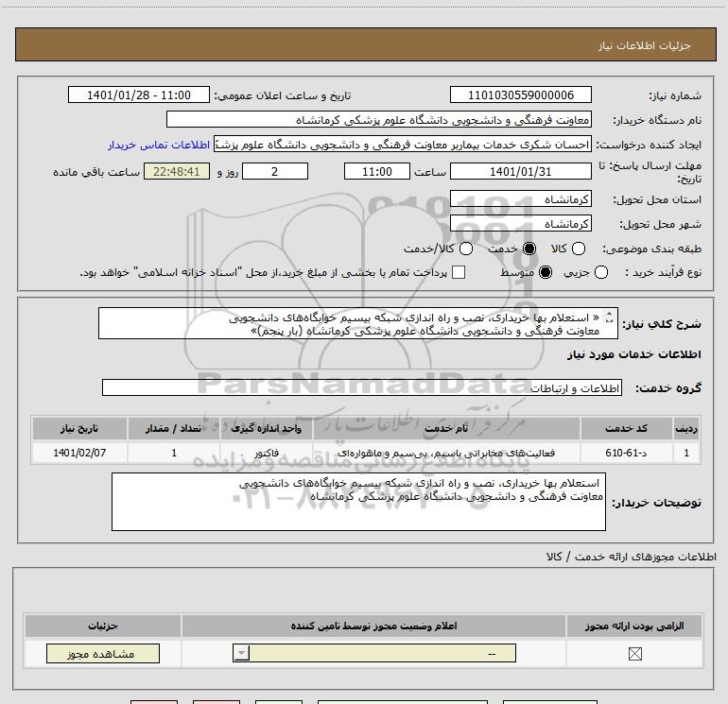Click the delivery province field کرمانشاه
This screenshot has height=704, width=728.
click(520, 199)
